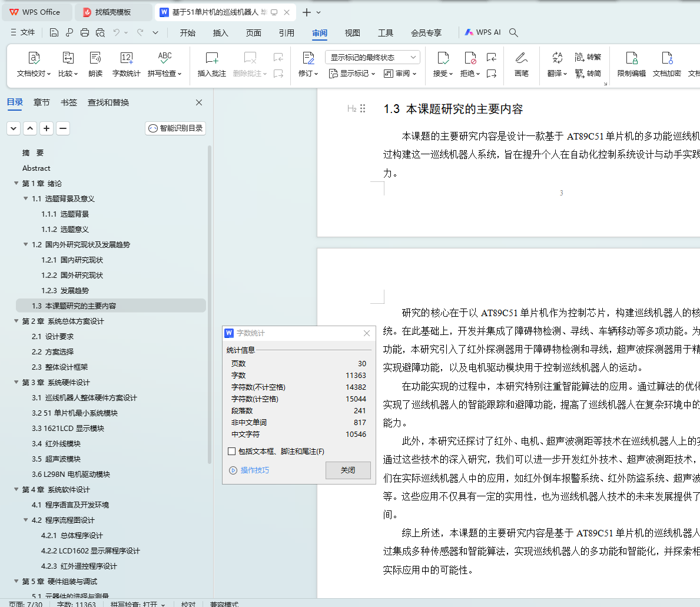Open the 修订 track changes tool
The image size is (700, 607).
pos(308,64)
